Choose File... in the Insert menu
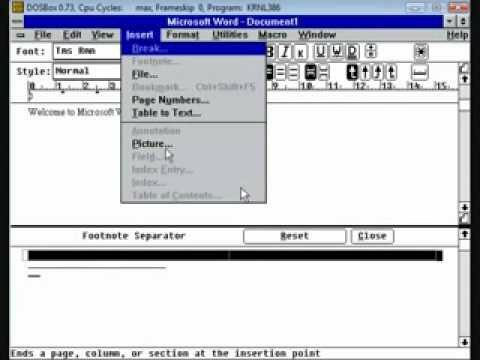This screenshot has width=480, height=360. click(x=193, y=74)
